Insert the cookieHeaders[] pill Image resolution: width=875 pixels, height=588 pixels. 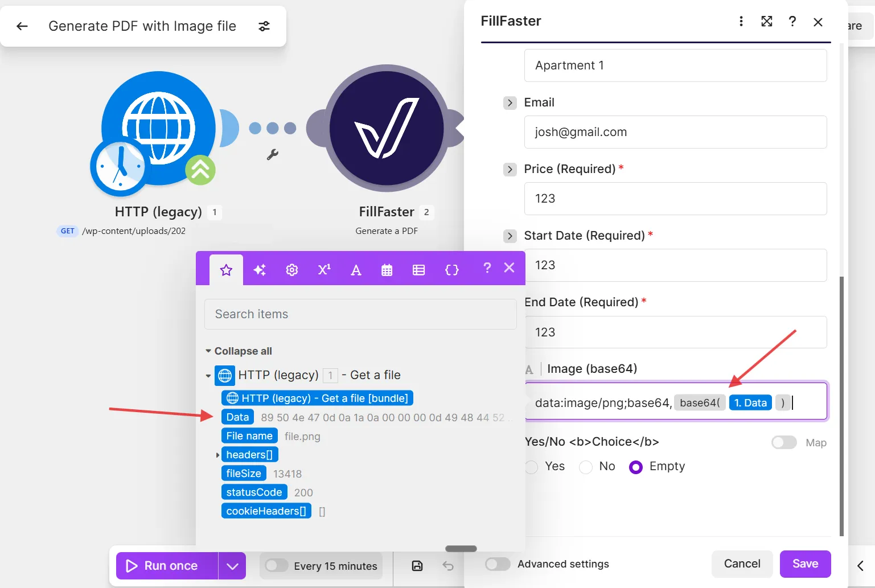(266, 511)
